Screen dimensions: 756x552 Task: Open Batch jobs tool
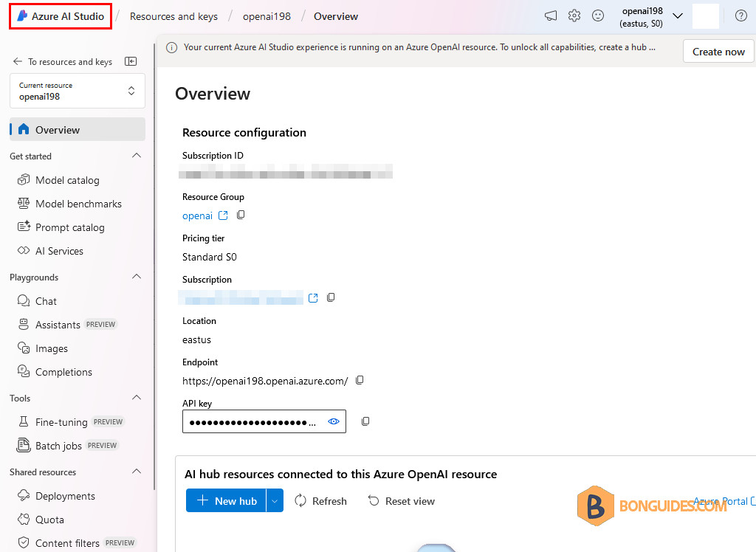point(67,446)
